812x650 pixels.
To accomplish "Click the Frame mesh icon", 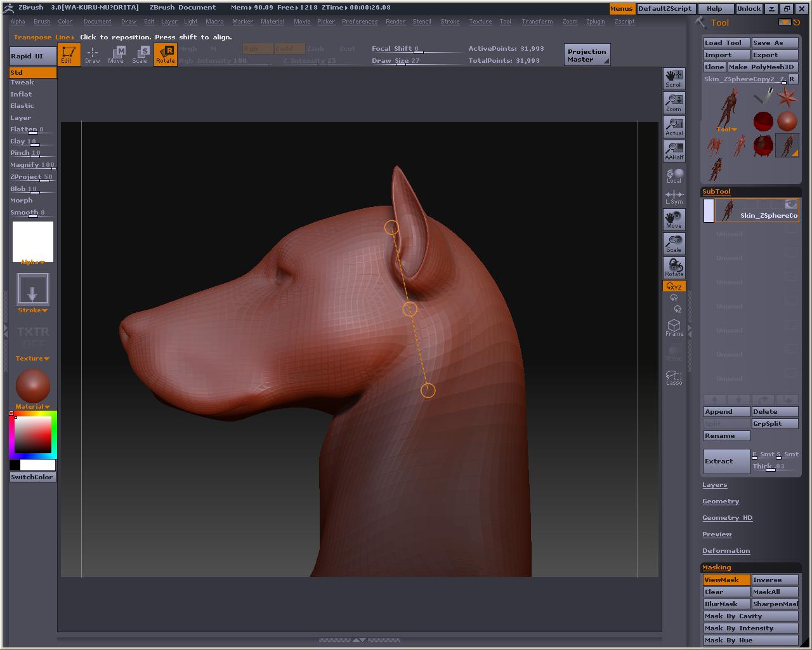I will point(674,328).
